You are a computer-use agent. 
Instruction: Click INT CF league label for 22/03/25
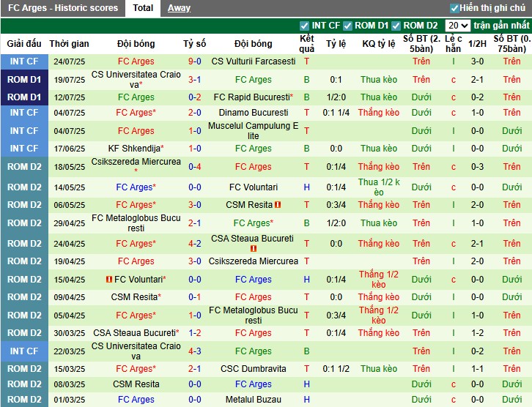tap(24, 351)
